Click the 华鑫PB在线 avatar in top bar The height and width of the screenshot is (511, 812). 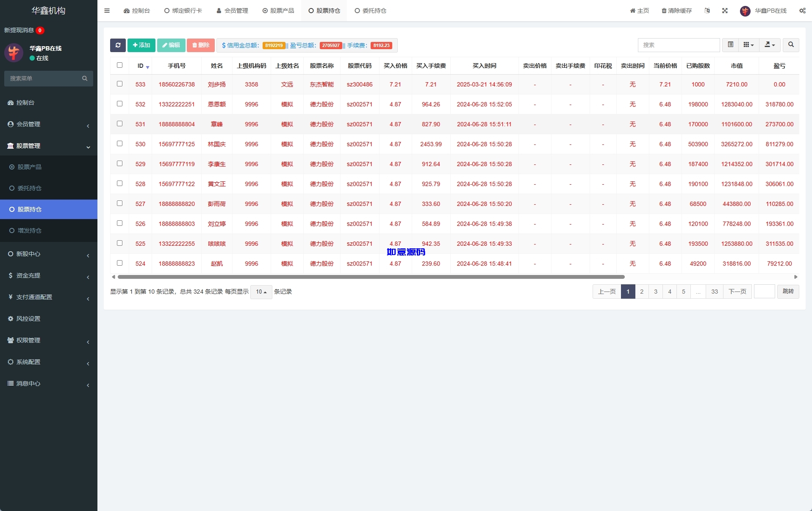pyautogui.click(x=745, y=11)
